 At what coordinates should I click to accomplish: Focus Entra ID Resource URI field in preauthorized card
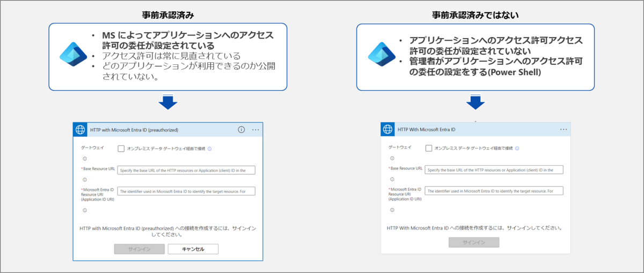[x=186, y=191]
